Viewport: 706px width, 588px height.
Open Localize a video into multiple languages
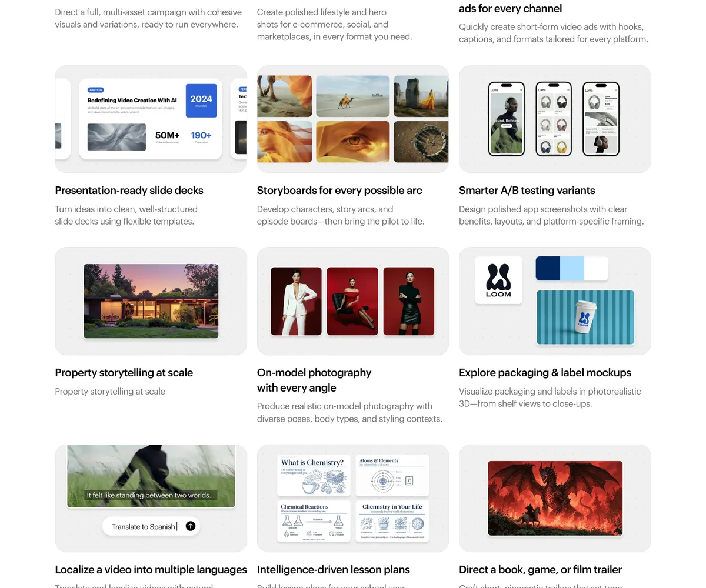coord(151,570)
